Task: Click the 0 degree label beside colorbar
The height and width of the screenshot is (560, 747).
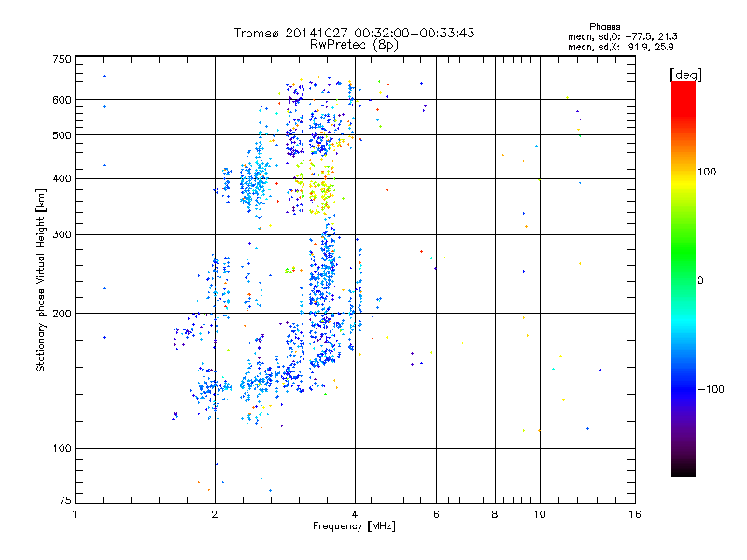Action: 700,281
